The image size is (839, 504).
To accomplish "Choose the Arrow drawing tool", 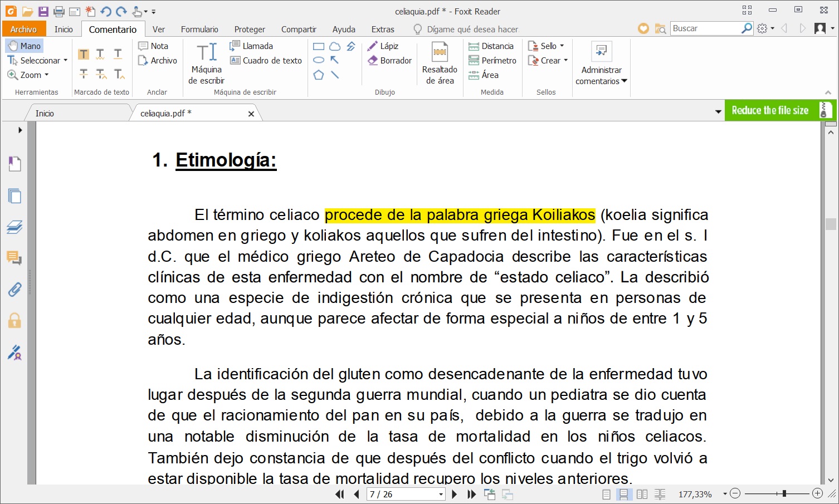I will coord(335,60).
